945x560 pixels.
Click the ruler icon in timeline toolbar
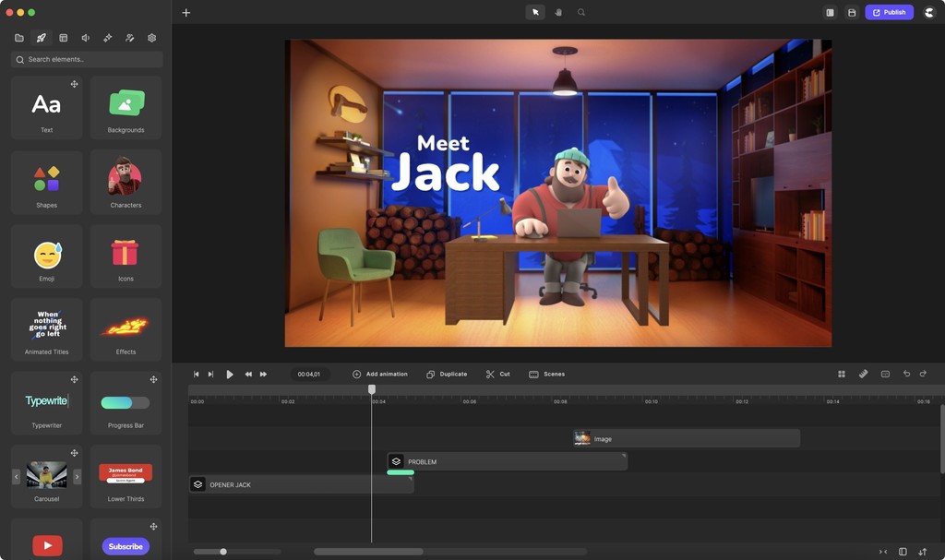point(864,374)
